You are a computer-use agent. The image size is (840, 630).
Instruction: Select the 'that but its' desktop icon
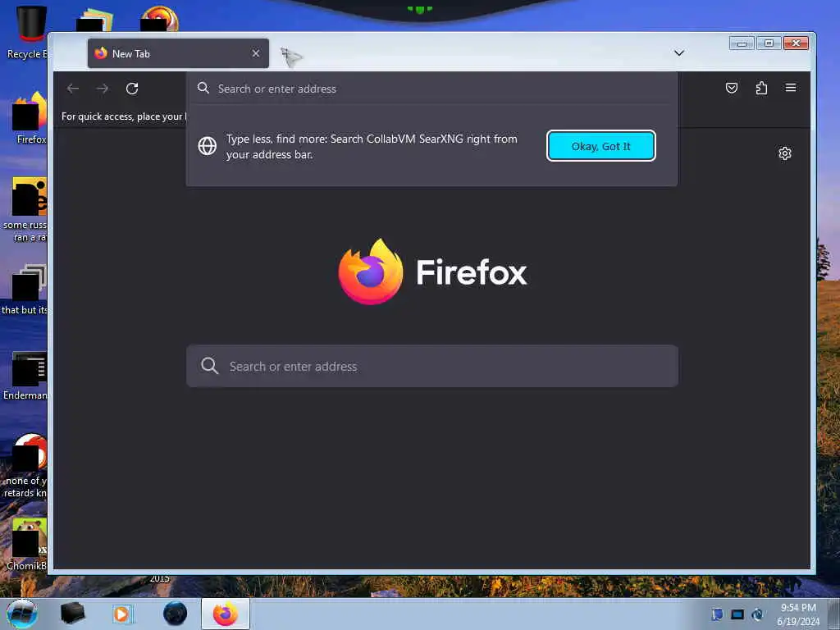[25, 290]
